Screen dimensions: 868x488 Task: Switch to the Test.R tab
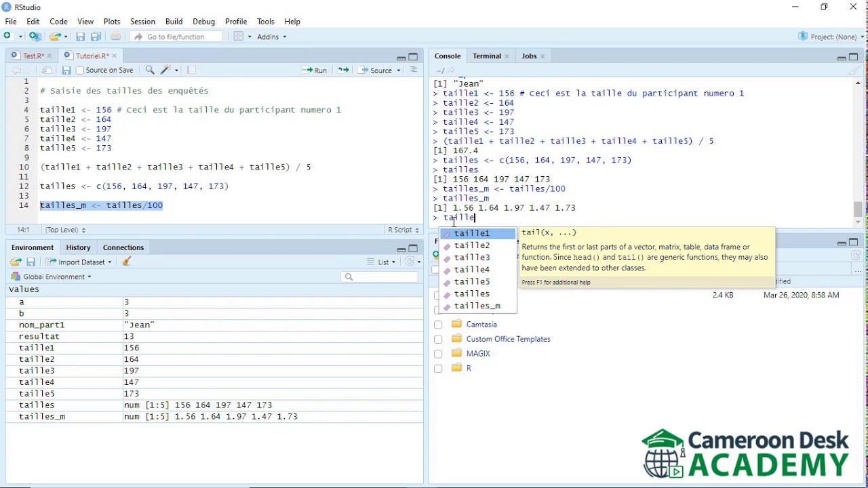tap(33, 56)
